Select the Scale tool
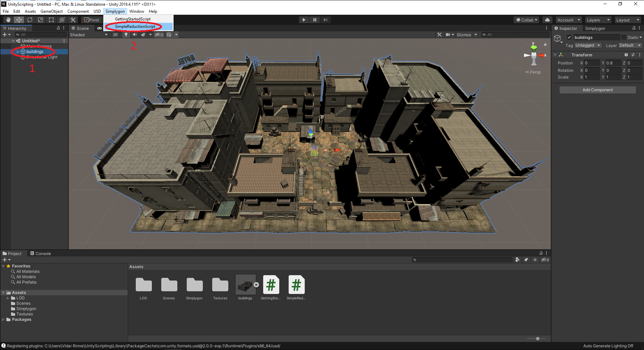Viewport: 644px width, 350px height. pos(41,19)
